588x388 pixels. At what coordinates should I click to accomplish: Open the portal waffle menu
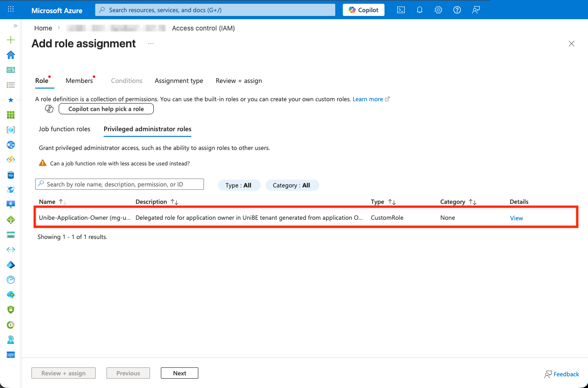(11, 10)
